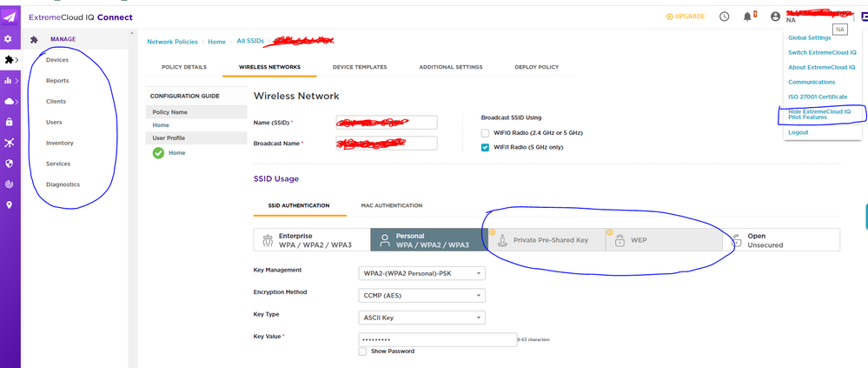Enable WiFi0 Radio (2.4 GHz or 5 GHz)
This screenshot has height=368, width=868.
[x=485, y=133]
